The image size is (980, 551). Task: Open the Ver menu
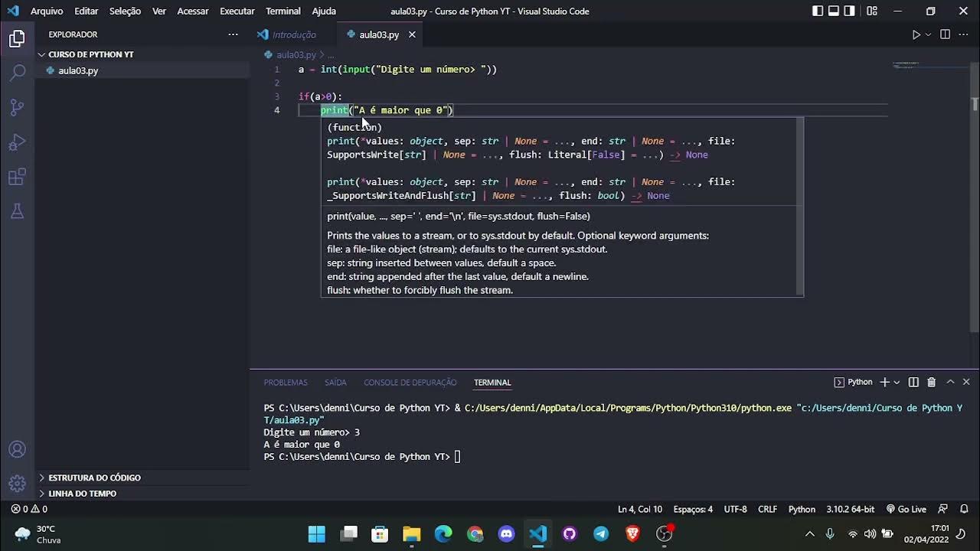[x=159, y=11]
